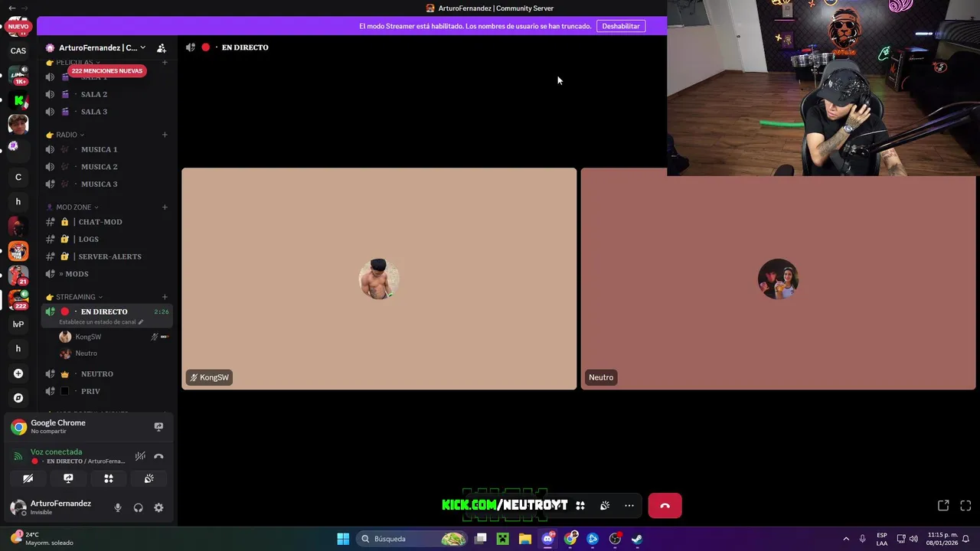Screen dimensions: 980x551
Task: Open IvP server in server list
Action: coord(18,324)
